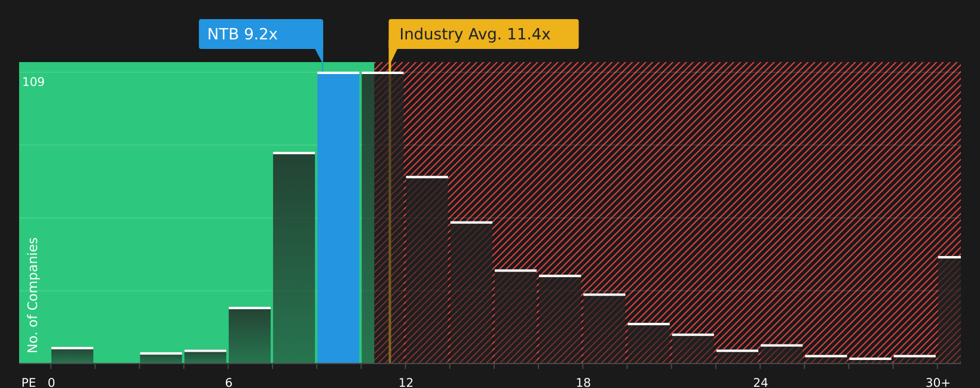Click the 12 tick label on PE axis
Viewport: 980px width, 388px height.
tap(406, 383)
